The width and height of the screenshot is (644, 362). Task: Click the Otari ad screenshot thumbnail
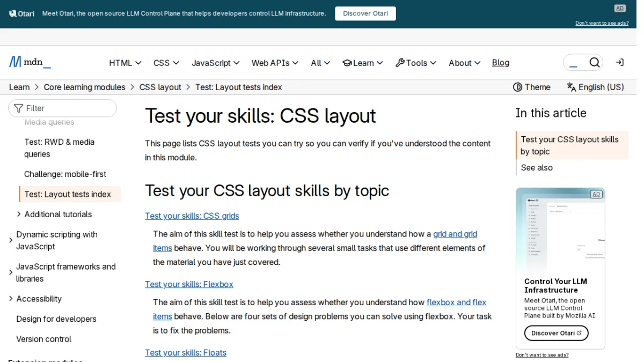560,231
